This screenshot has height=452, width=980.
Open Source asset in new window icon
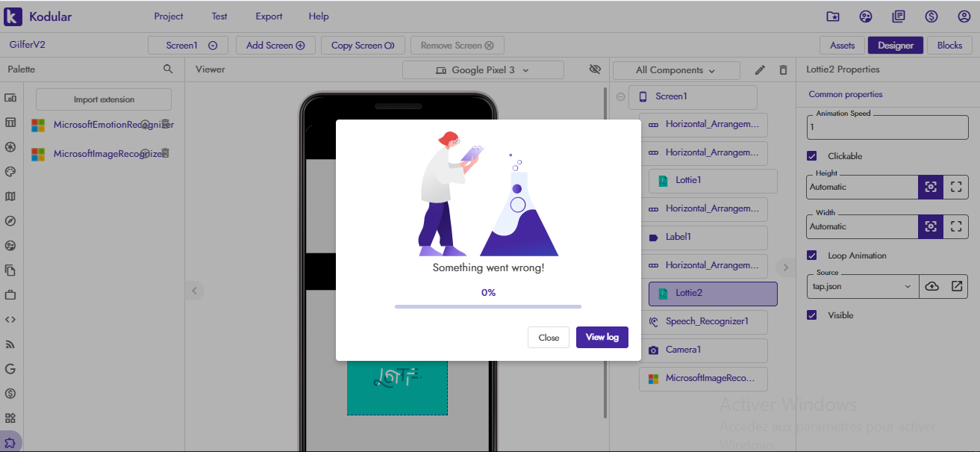tap(957, 286)
